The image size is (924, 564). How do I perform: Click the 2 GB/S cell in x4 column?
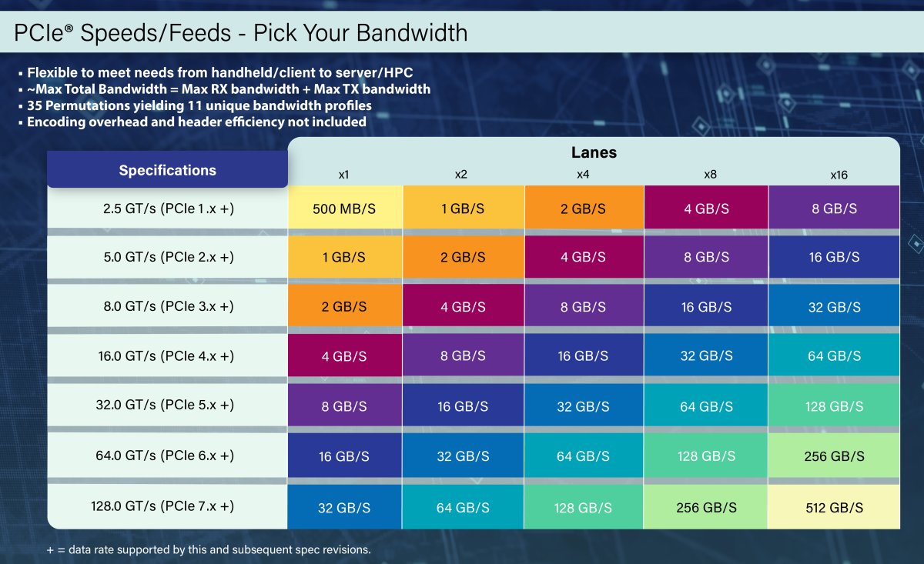583,208
